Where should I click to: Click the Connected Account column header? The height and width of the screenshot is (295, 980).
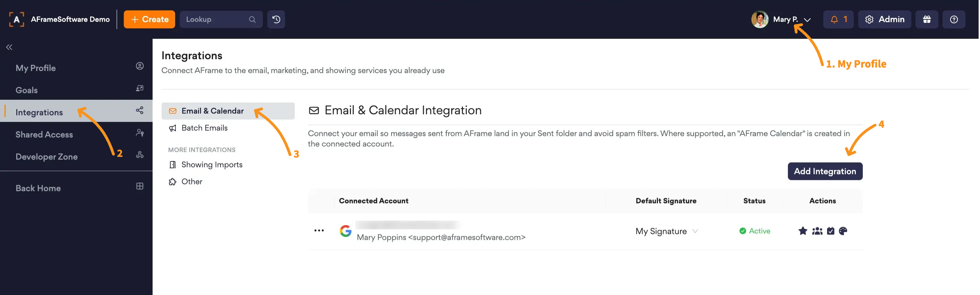[x=373, y=201]
